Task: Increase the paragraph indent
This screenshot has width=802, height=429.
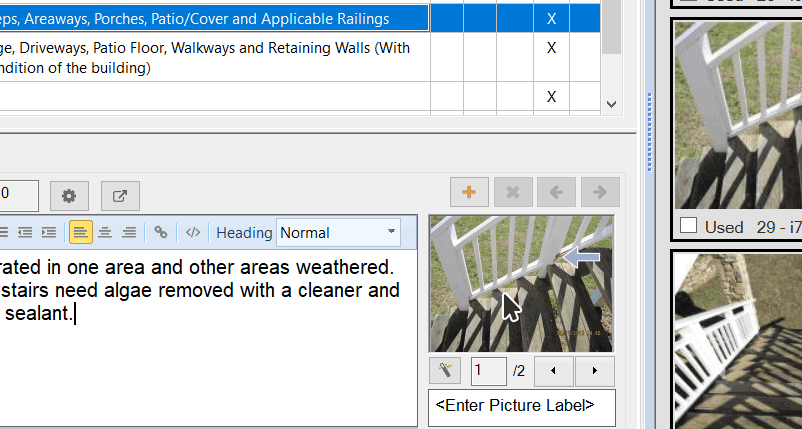Action: pos(48,232)
